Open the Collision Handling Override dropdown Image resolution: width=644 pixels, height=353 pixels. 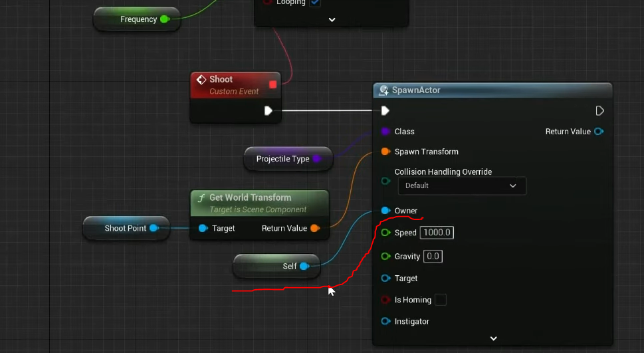[x=461, y=185]
